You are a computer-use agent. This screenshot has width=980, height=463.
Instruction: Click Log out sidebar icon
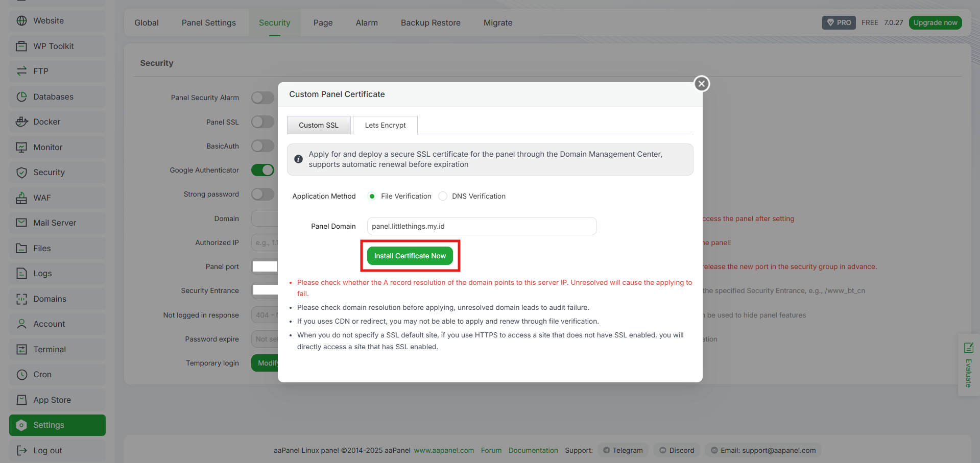(21, 450)
